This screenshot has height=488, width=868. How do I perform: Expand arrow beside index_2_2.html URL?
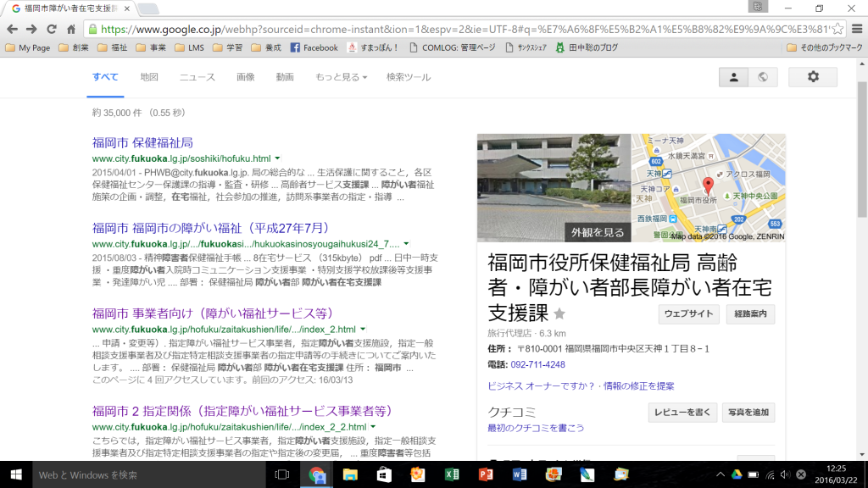tap(373, 427)
